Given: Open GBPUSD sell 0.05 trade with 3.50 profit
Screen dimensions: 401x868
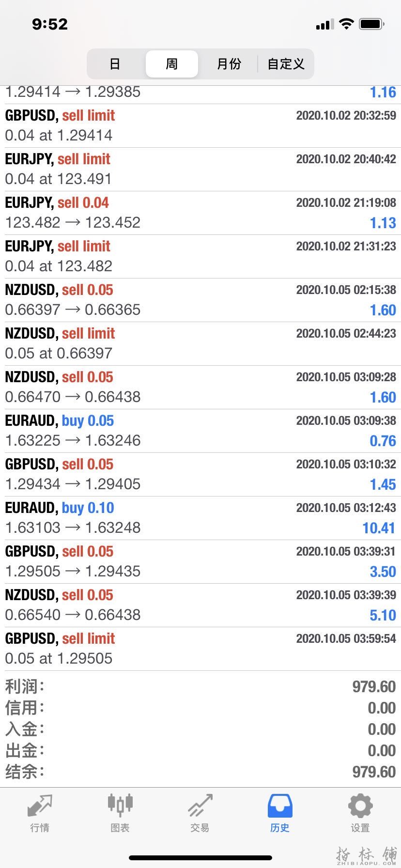Looking at the screenshot, I should coord(200,561).
